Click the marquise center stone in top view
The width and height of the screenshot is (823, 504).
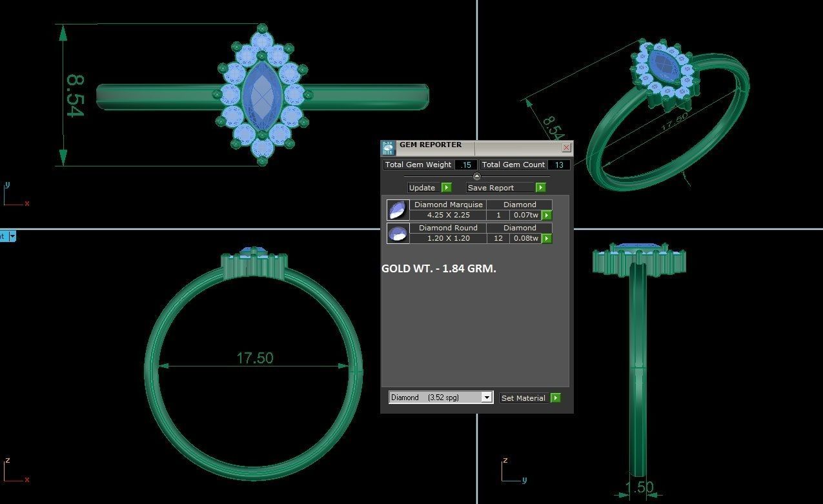click(x=263, y=96)
